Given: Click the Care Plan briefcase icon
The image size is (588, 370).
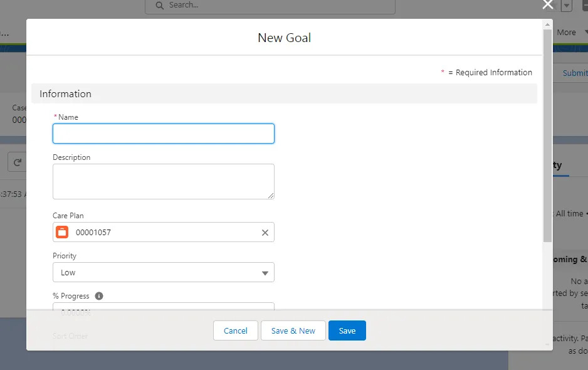Looking at the screenshot, I should [62, 232].
